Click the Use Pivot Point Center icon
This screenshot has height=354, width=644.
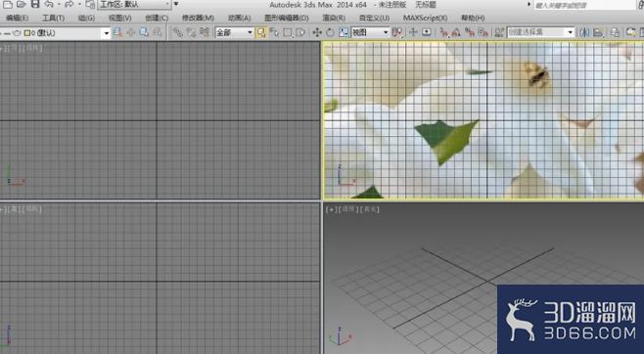397,32
